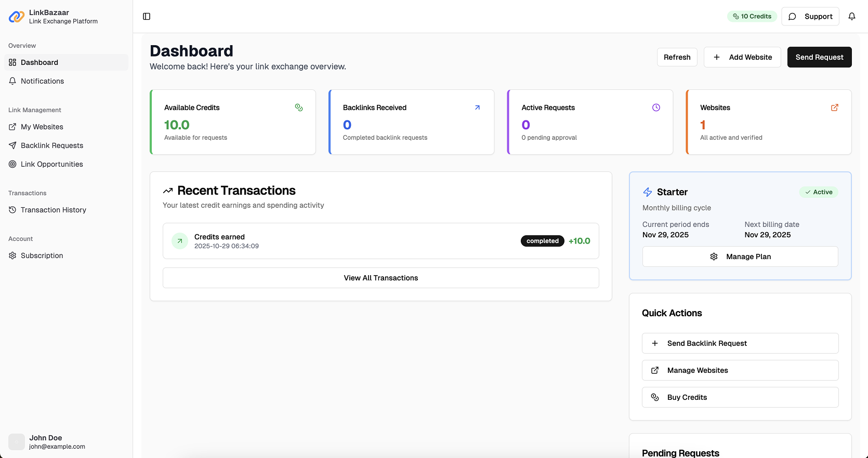Viewport: 868px width, 458px height.
Task: Click the LinkBazaar logo
Action: pyautogui.click(x=17, y=17)
